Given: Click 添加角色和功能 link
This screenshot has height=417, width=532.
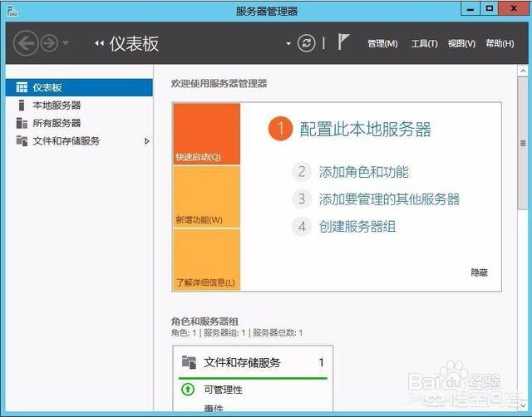Looking at the screenshot, I should [363, 172].
